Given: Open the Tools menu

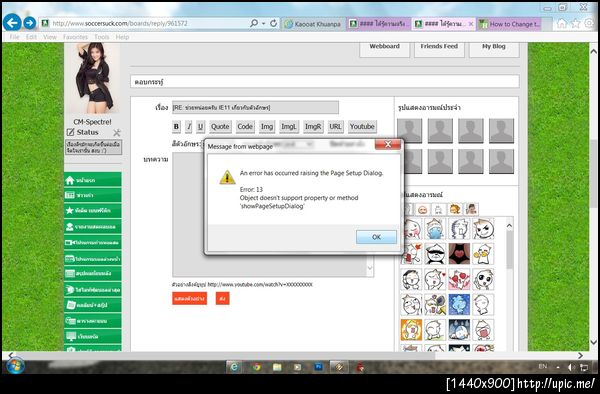Looking at the screenshot, I should (x=102, y=37).
